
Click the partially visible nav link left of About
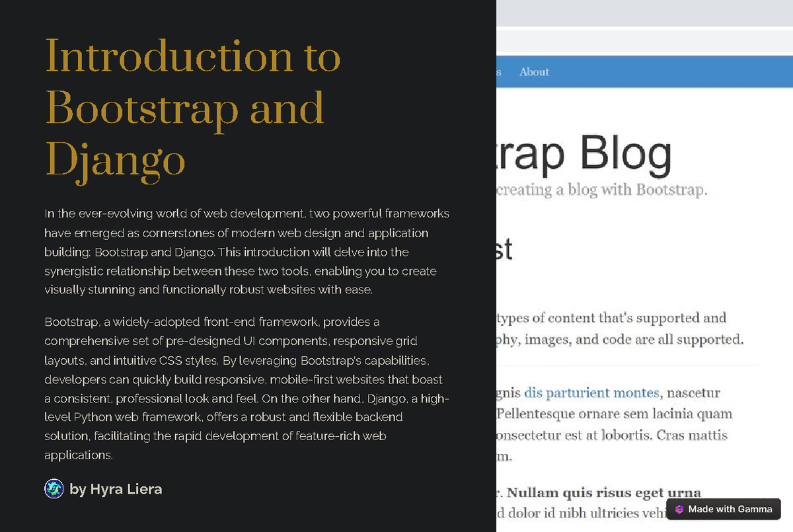[x=499, y=72]
